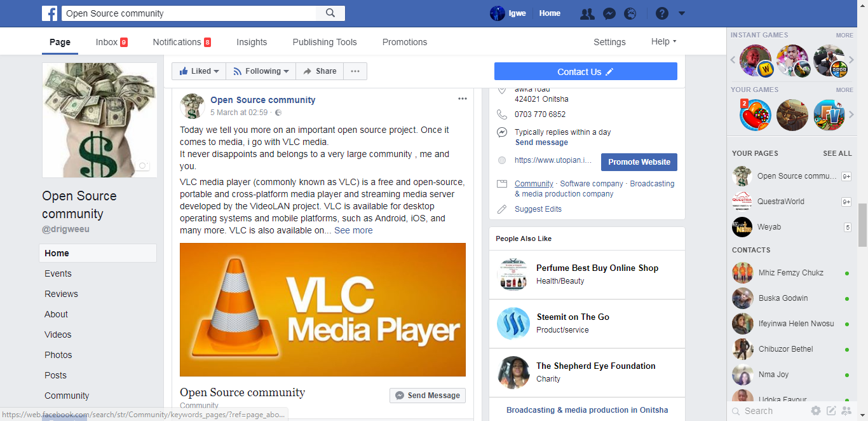Image resolution: width=868 pixels, height=421 pixels.
Task: Open the Notifications tab
Action: click(x=182, y=42)
